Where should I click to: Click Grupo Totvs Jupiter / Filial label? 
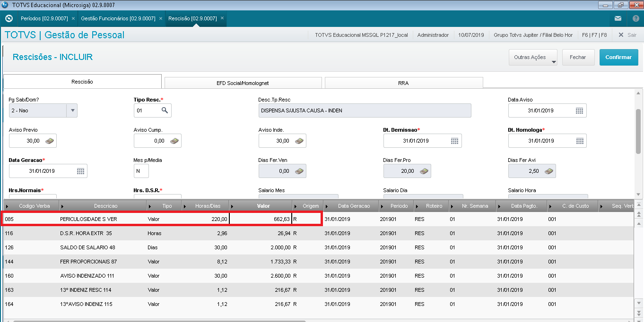click(x=533, y=35)
